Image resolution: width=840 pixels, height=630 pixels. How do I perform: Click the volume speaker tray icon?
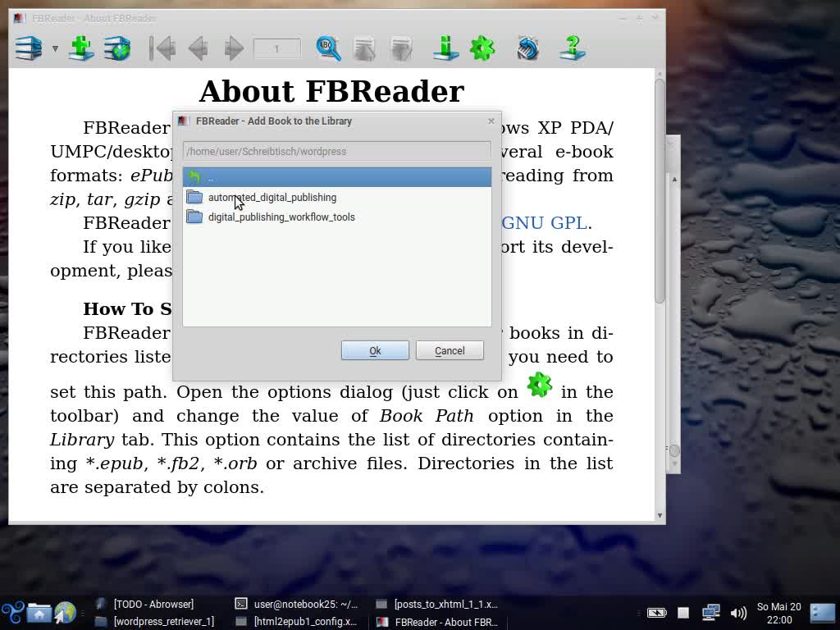coord(738,613)
